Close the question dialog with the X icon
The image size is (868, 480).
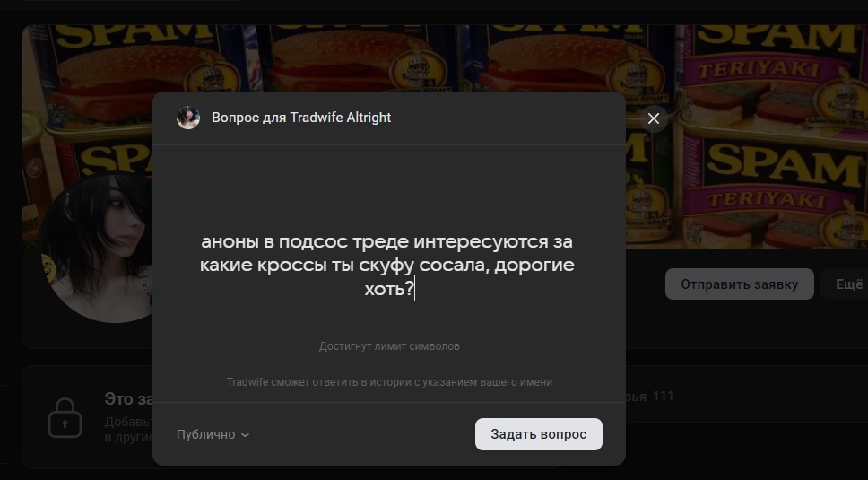[x=653, y=118]
